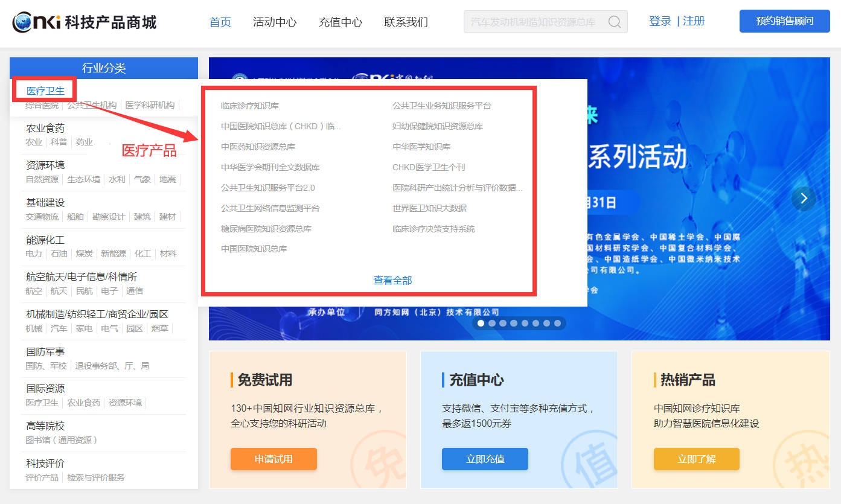Click 公共卫生网络信息监测平台 link
This screenshot has width=841, height=504.
point(270,208)
